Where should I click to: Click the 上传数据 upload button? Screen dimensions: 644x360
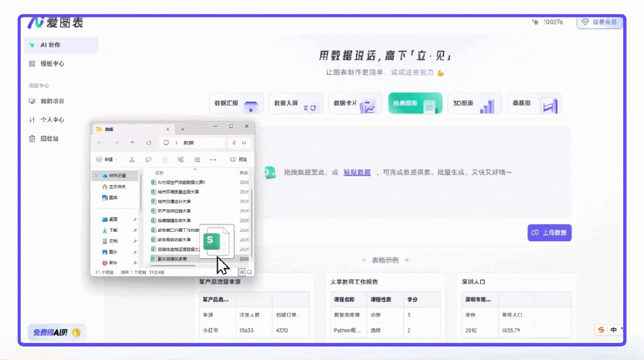point(548,232)
